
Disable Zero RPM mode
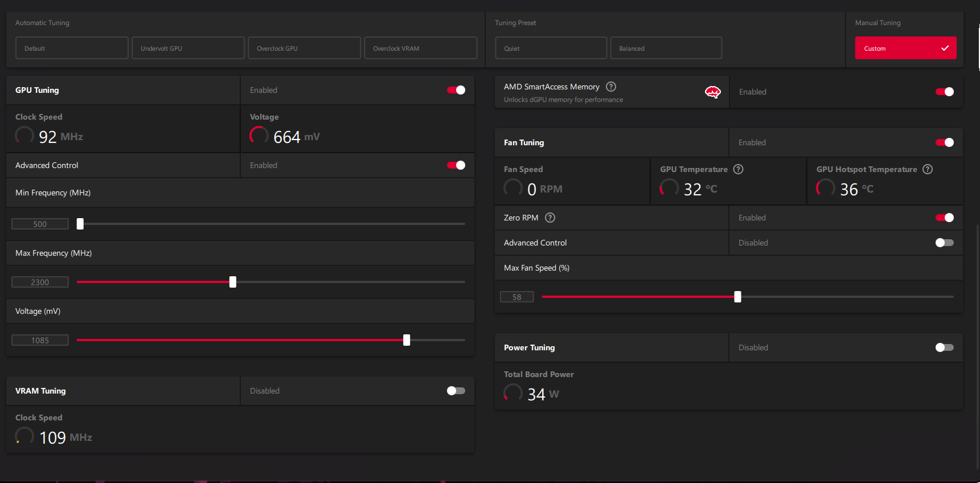tap(945, 218)
